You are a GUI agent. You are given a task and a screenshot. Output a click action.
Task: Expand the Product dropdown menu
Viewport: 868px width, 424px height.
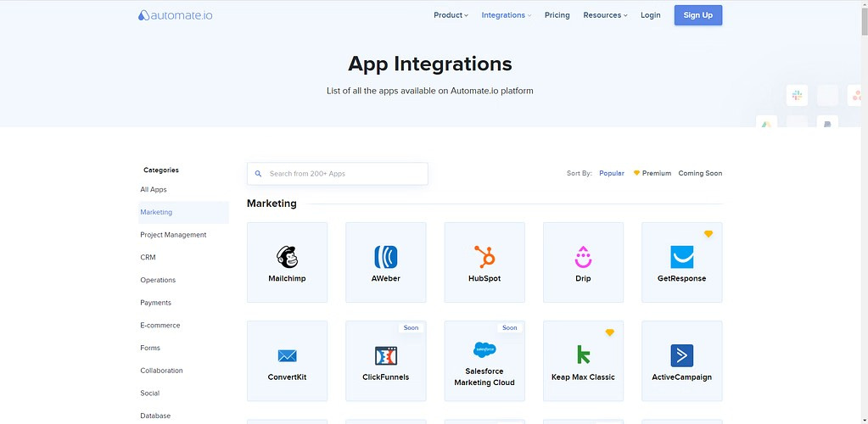click(x=451, y=15)
